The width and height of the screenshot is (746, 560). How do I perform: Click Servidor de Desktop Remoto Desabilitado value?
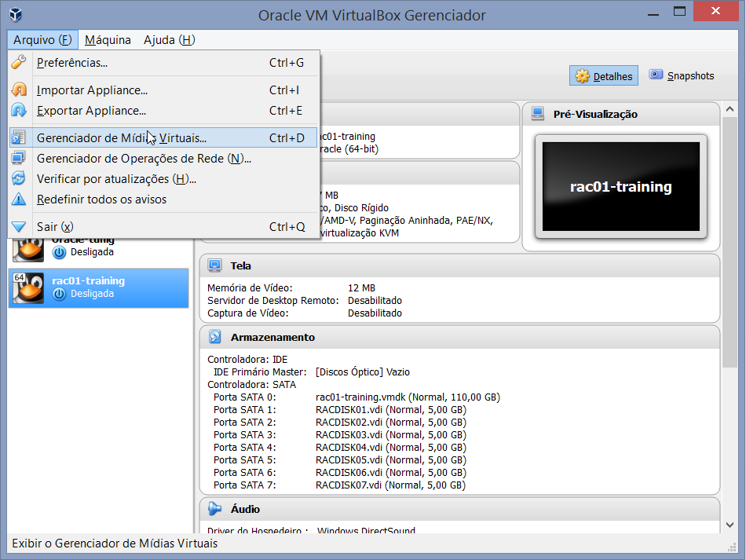pyautogui.click(x=375, y=300)
